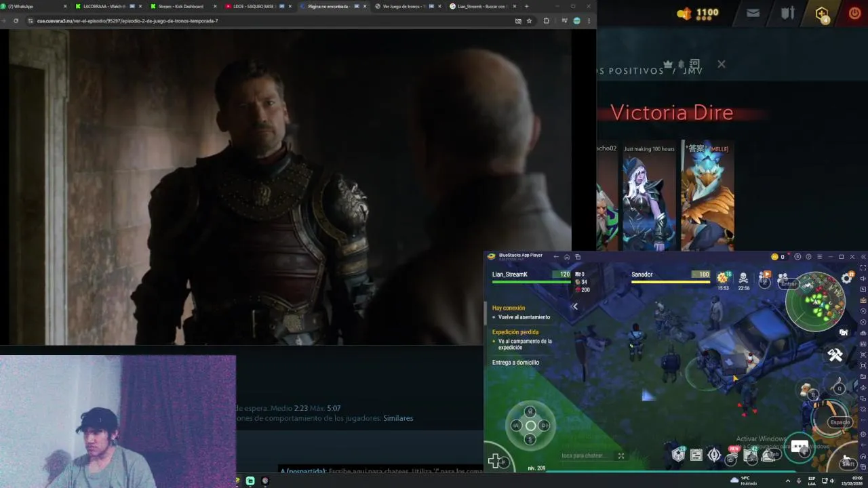Collapse the BlueStacks sidebar double-chevron

coord(863,257)
